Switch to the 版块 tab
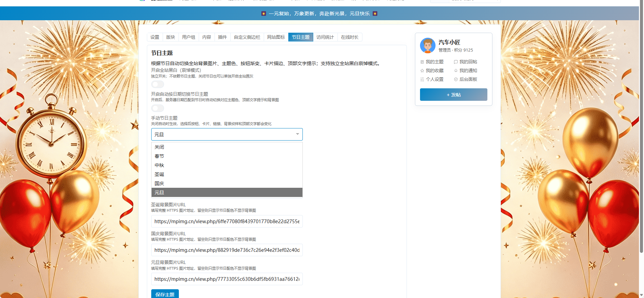The image size is (644, 298). [x=171, y=37]
